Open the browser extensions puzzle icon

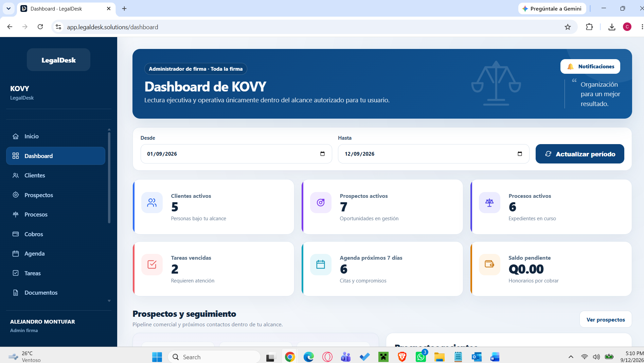coord(589,27)
